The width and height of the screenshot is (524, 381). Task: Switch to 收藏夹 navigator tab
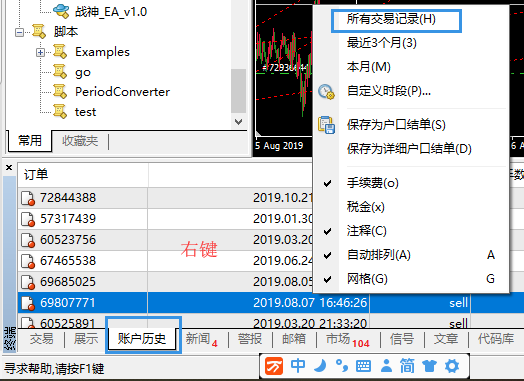[x=80, y=141]
